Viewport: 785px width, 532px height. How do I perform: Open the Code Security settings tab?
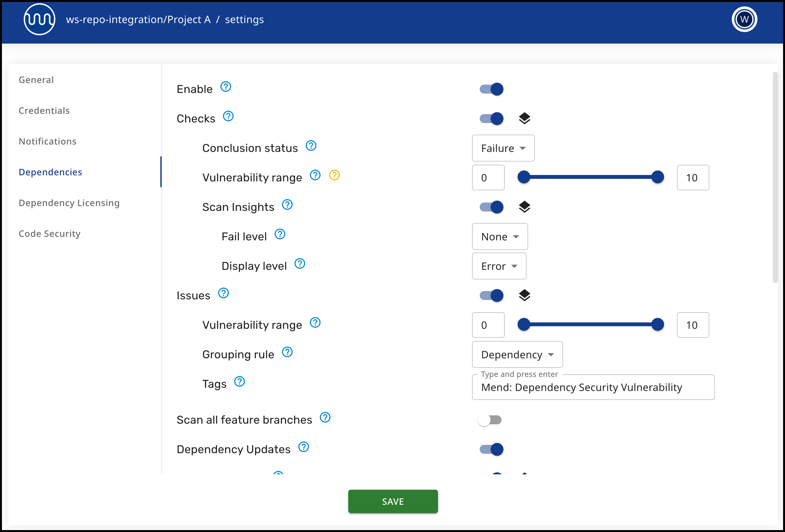(x=50, y=234)
